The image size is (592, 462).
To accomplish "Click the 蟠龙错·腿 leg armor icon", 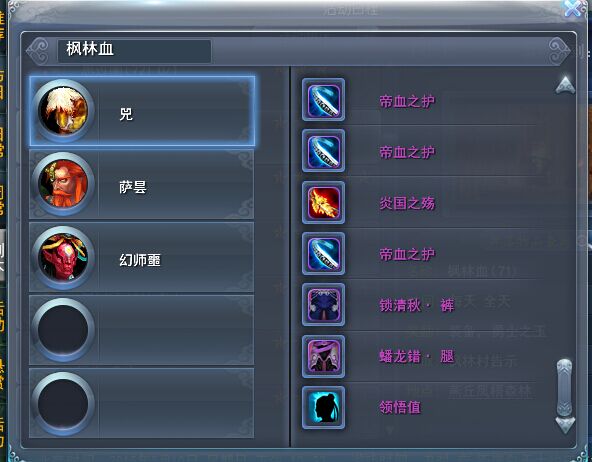I will click(323, 356).
